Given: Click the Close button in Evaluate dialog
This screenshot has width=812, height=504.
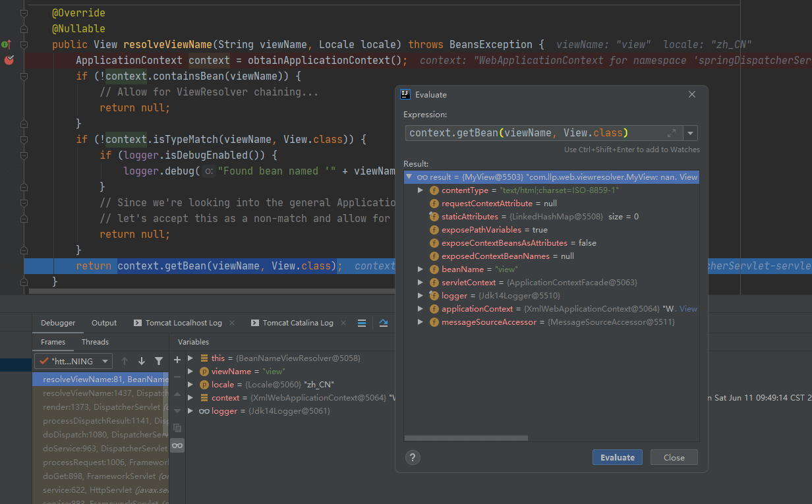Looking at the screenshot, I should [674, 457].
